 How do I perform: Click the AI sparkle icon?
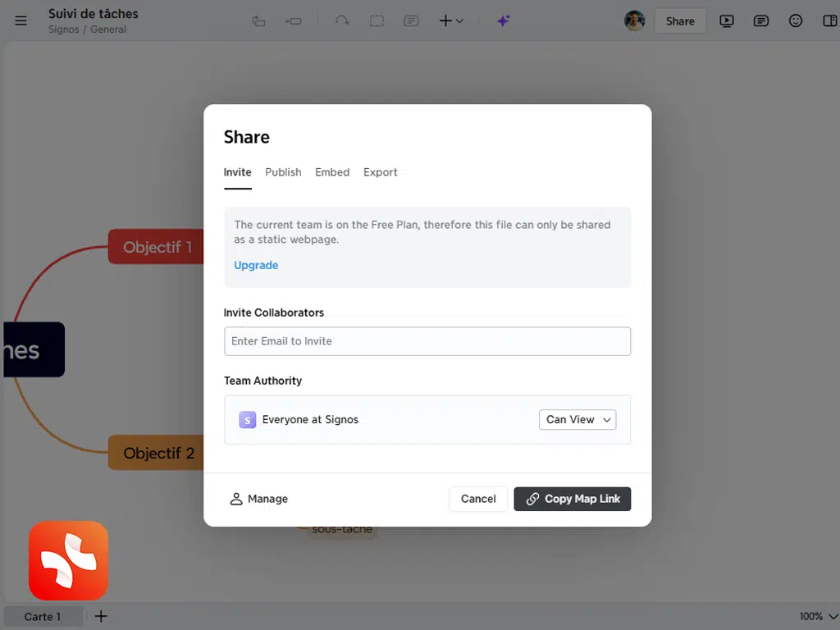[x=504, y=21]
